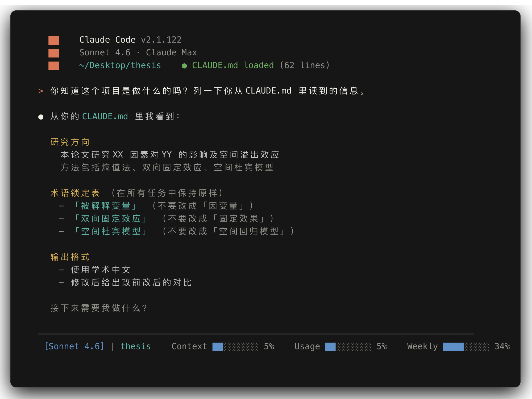Click the Weekly 34% value
Viewport: 532px width, 399px height.
502,346
